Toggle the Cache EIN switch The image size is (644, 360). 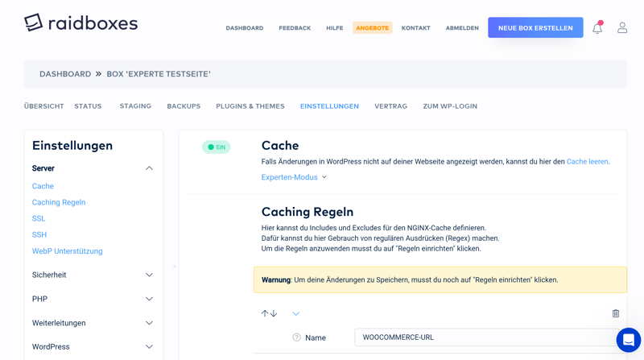pyautogui.click(x=217, y=147)
